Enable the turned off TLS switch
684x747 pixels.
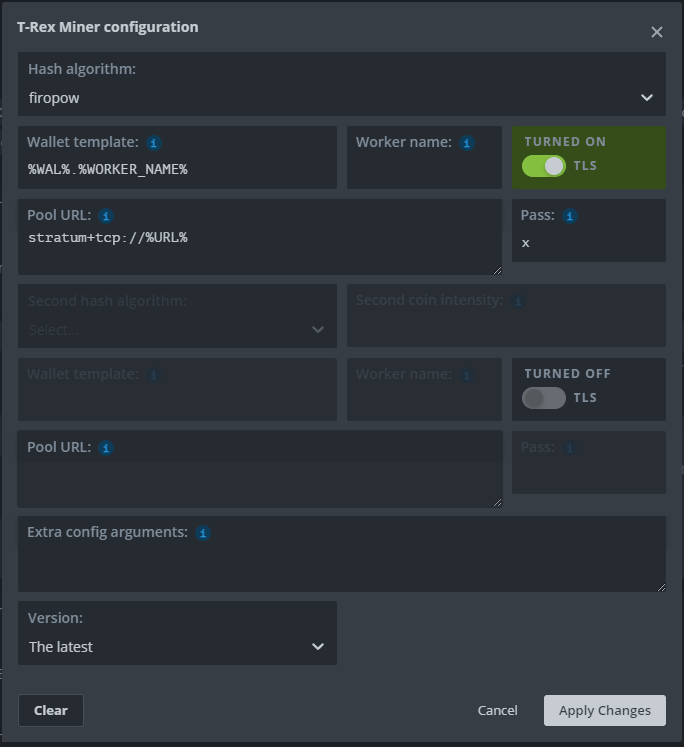[x=543, y=398]
